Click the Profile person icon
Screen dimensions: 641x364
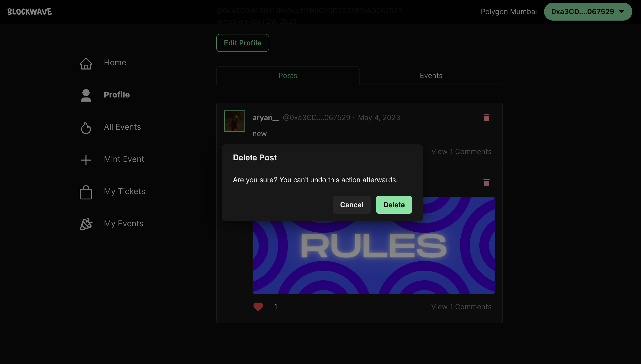point(86,95)
